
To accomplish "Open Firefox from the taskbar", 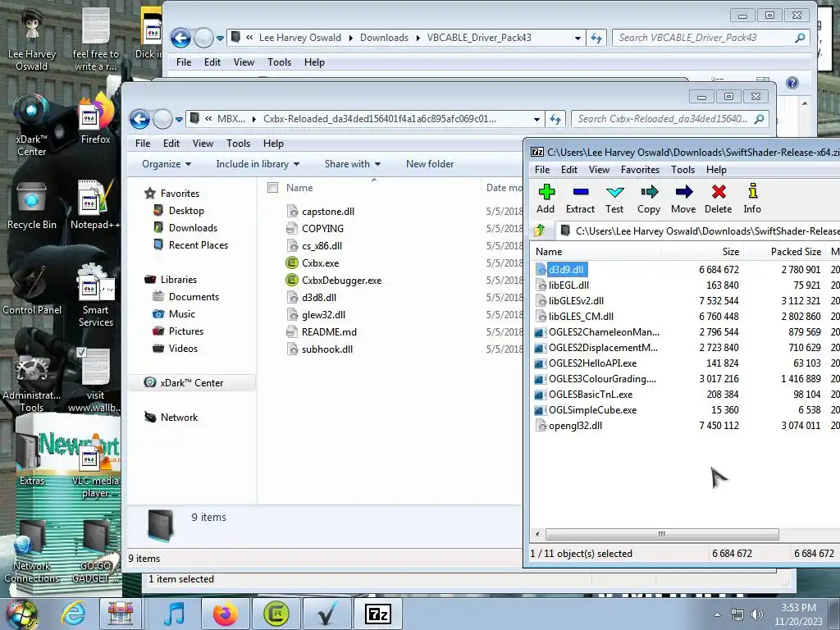I will [225, 614].
